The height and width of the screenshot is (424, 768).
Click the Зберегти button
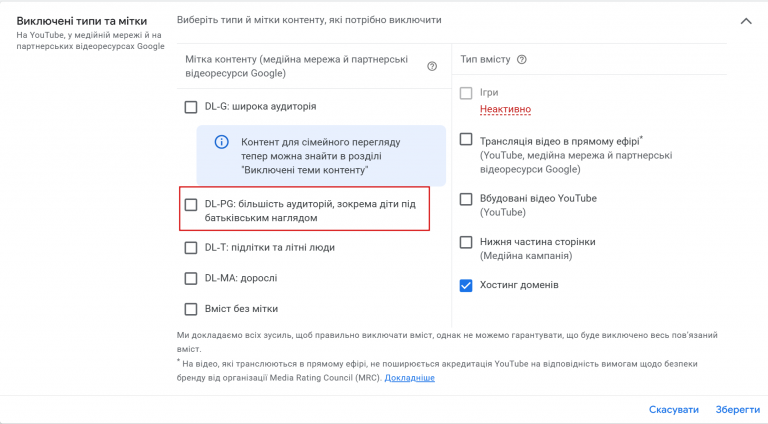click(737, 410)
